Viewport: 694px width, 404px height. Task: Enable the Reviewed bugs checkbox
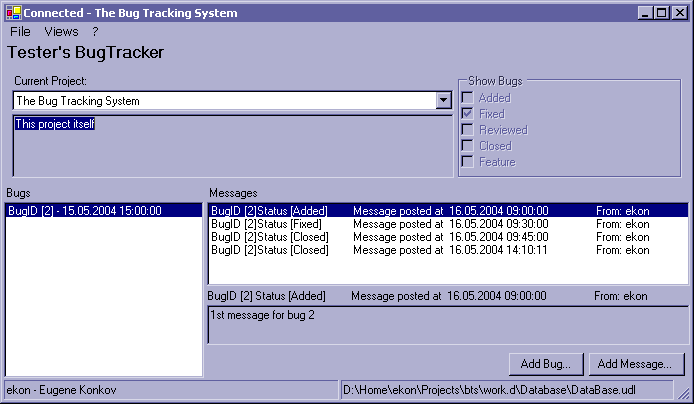tap(467, 130)
